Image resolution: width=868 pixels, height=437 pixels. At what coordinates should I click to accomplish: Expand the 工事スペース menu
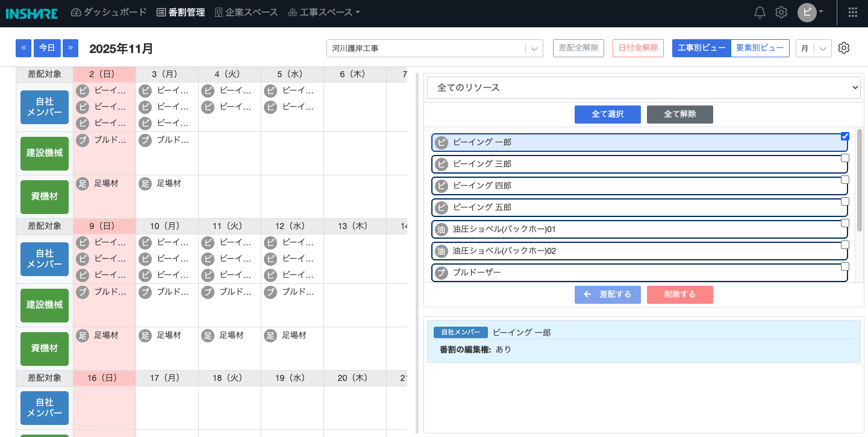(324, 12)
